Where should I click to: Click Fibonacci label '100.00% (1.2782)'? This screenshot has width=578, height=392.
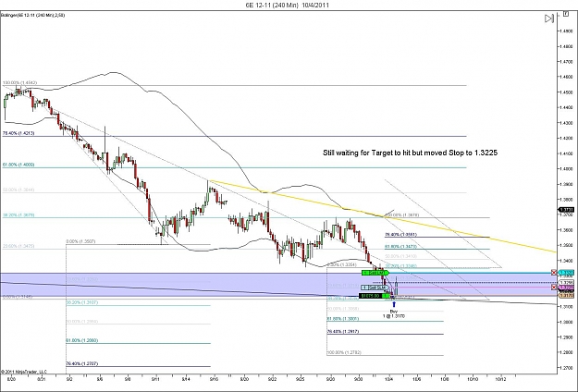point(344,352)
